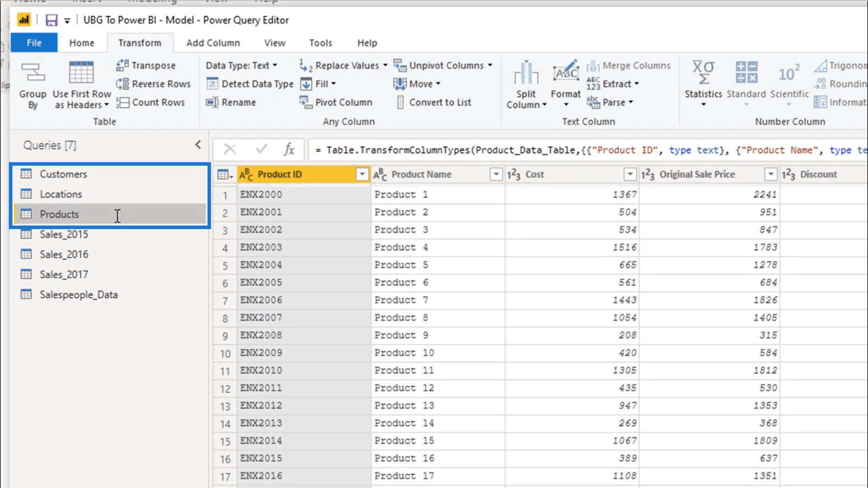This screenshot has width=868, height=488.
Task: Click inside the formula bar
Action: tap(588, 150)
